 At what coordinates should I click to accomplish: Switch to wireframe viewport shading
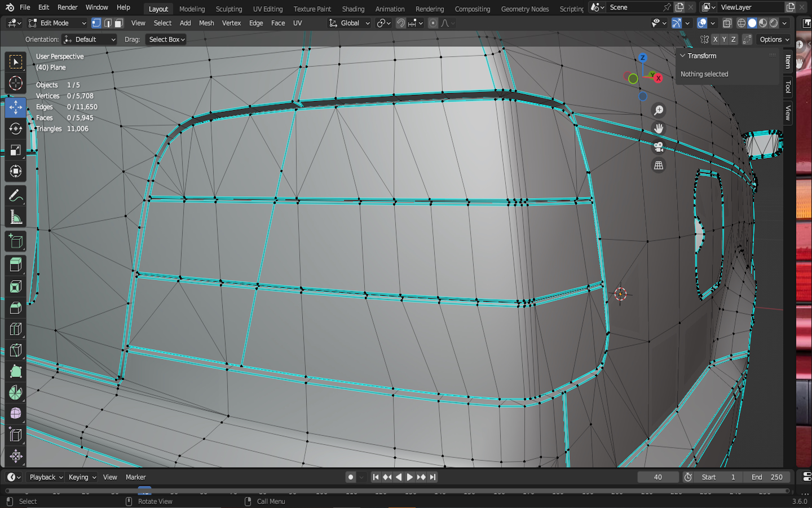coord(742,23)
